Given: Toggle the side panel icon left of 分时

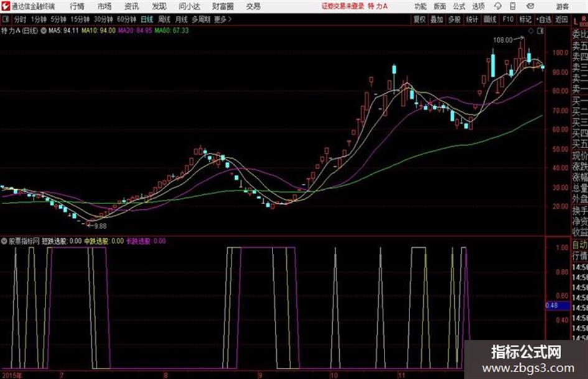Looking at the screenshot, I should [6, 19].
